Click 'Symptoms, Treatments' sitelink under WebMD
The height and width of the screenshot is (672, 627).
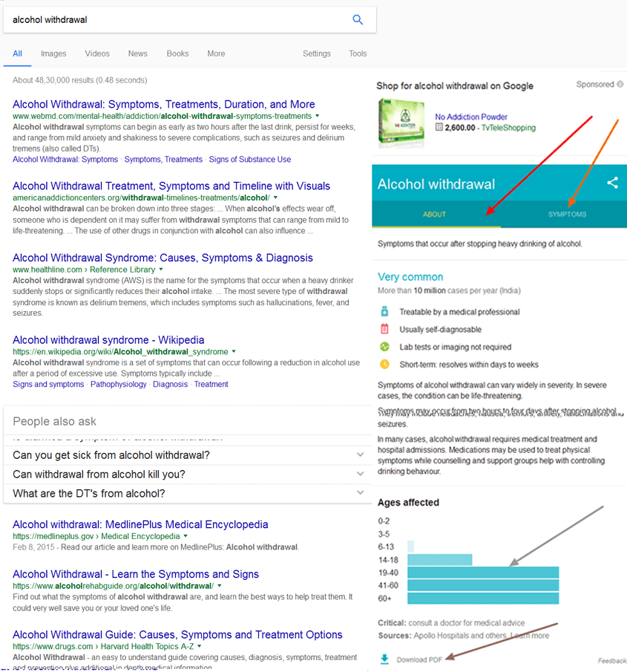[x=163, y=160]
